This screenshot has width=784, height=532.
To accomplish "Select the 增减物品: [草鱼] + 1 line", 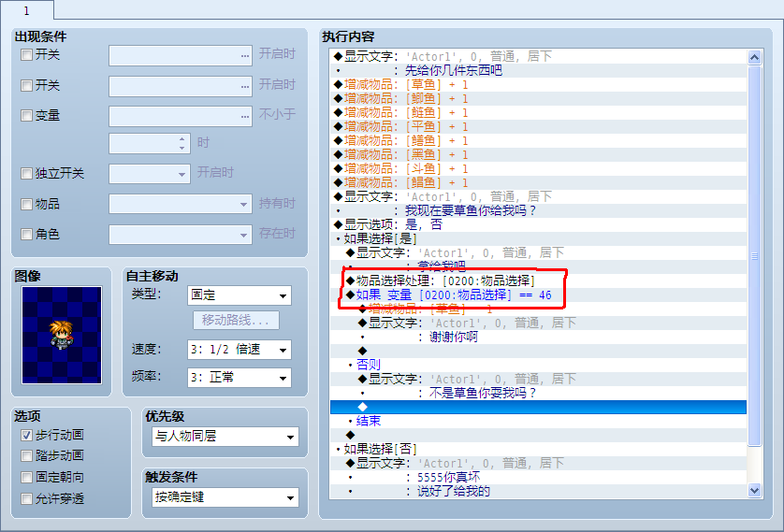I will (539, 84).
